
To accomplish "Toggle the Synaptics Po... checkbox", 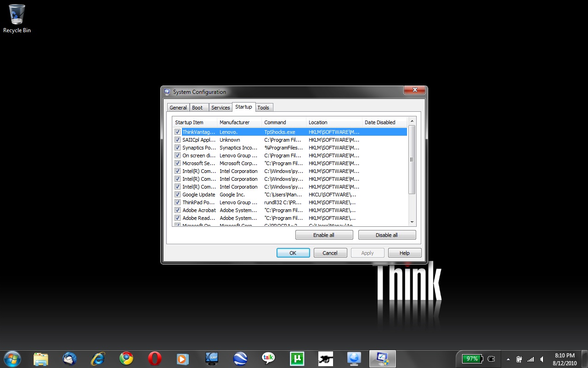I will pyautogui.click(x=177, y=148).
